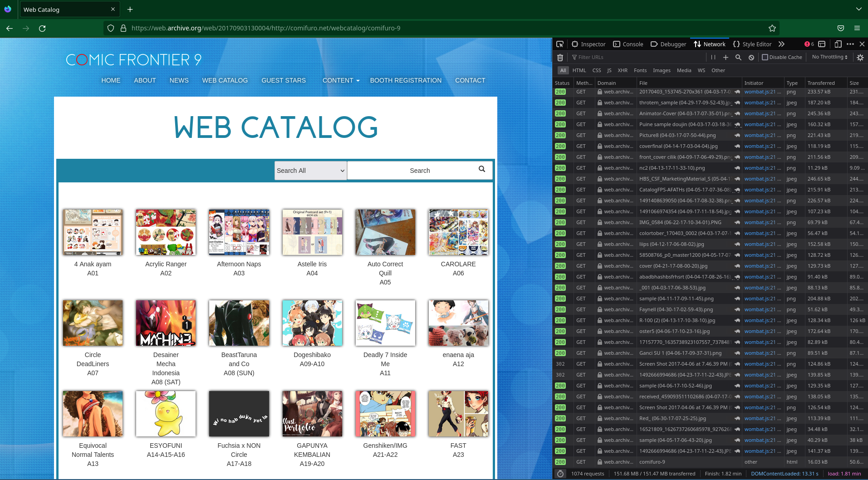Toggle the Images request filter
This screenshot has height=480, width=868.
[661, 70]
